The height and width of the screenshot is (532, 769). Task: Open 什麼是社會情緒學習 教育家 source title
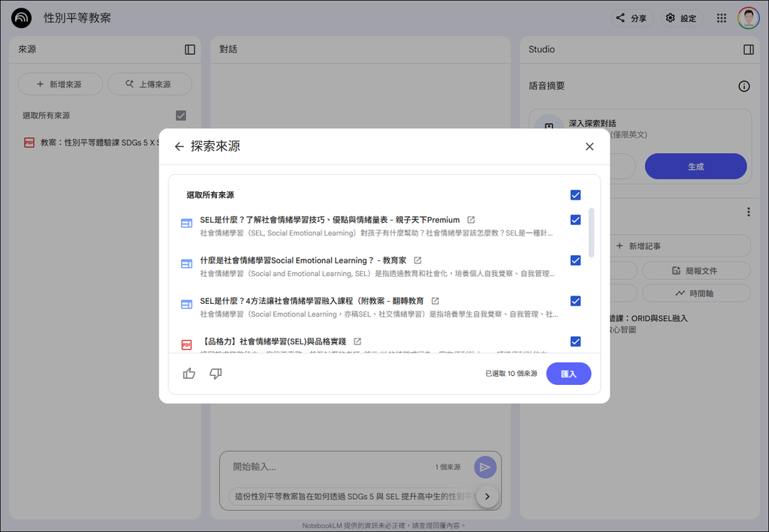(x=303, y=260)
